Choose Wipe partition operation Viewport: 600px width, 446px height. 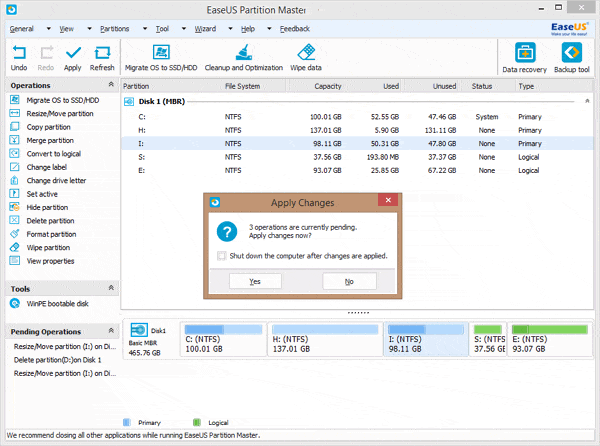40,247
